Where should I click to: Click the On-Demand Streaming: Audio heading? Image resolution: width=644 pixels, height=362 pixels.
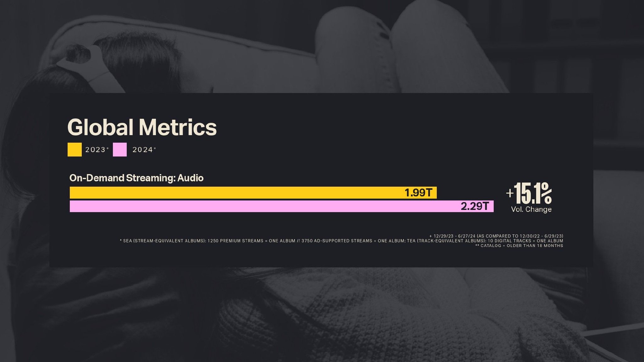(136, 178)
